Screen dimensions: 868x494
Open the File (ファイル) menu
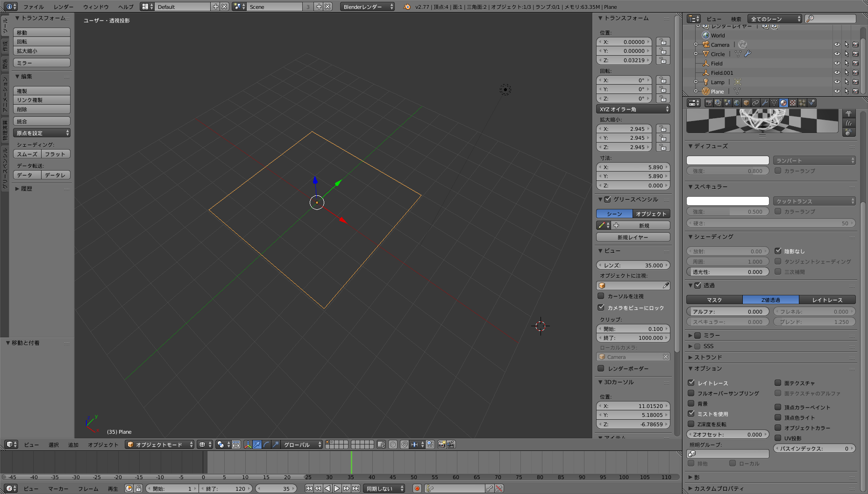click(34, 7)
